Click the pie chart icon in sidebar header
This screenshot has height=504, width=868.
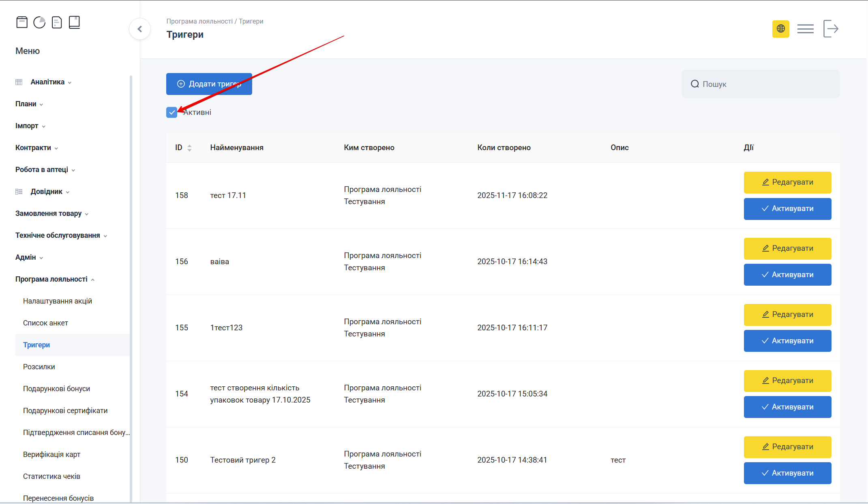click(x=39, y=22)
